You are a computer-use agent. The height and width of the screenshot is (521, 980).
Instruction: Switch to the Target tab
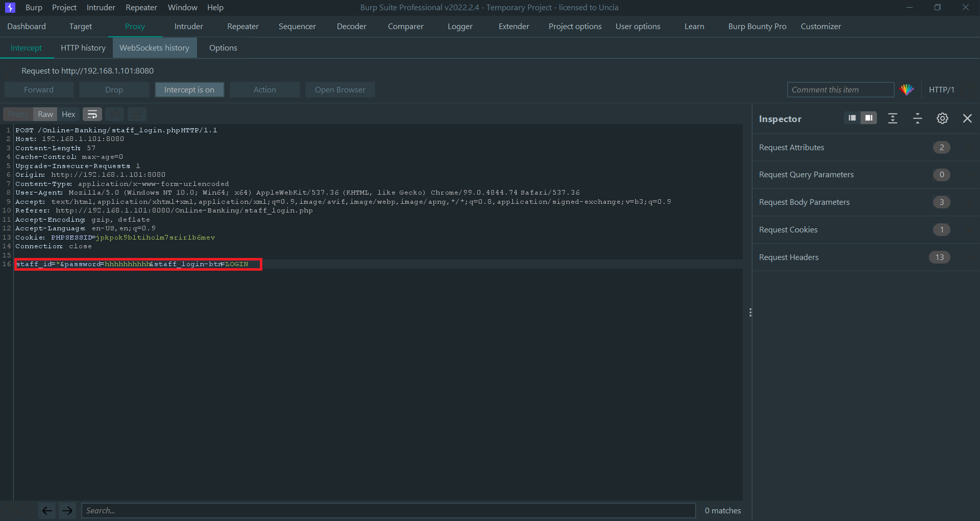(81, 27)
